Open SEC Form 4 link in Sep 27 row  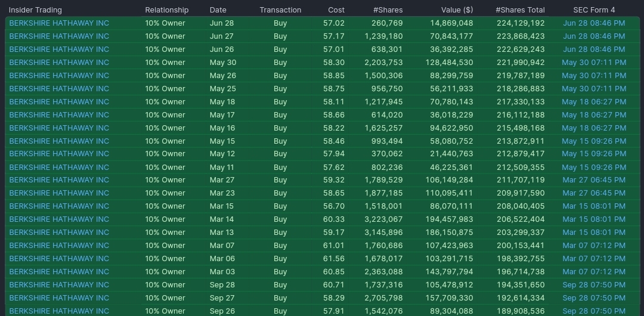594,298
